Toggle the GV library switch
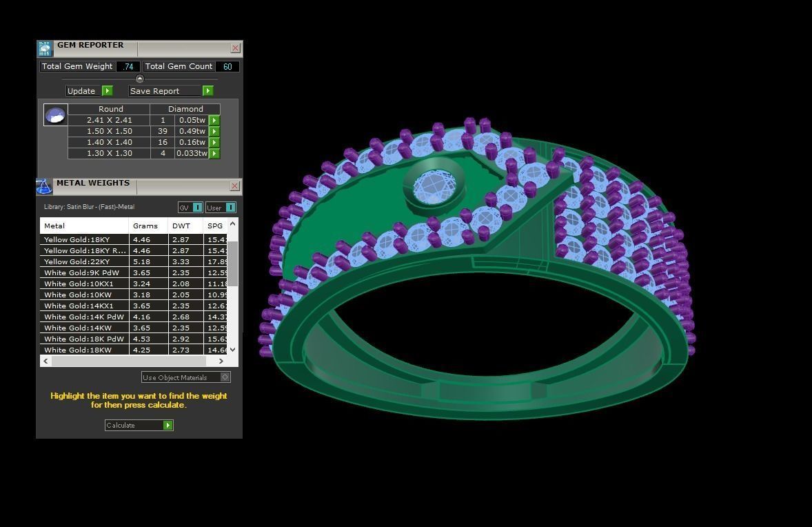 coord(197,207)
